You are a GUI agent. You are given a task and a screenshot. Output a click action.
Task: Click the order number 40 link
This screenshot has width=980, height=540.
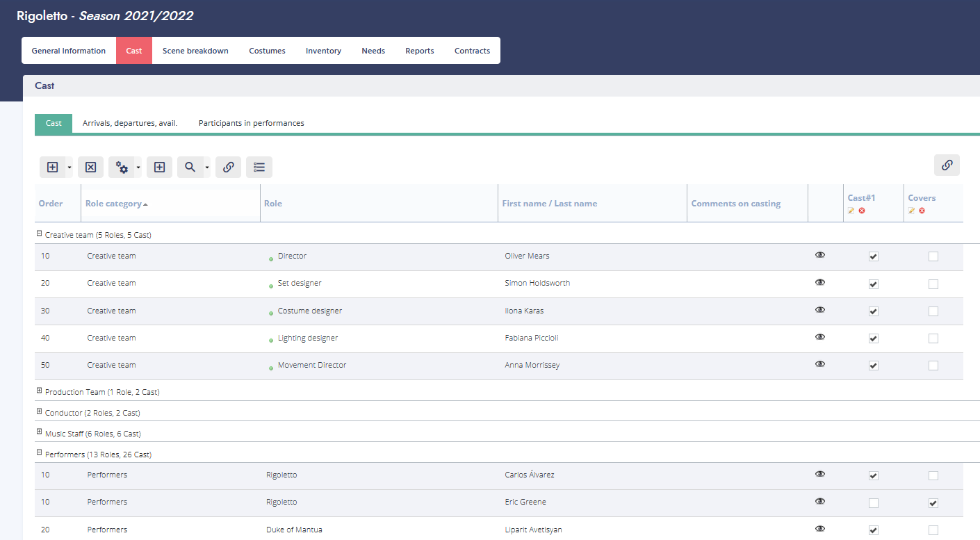[45, 338]
